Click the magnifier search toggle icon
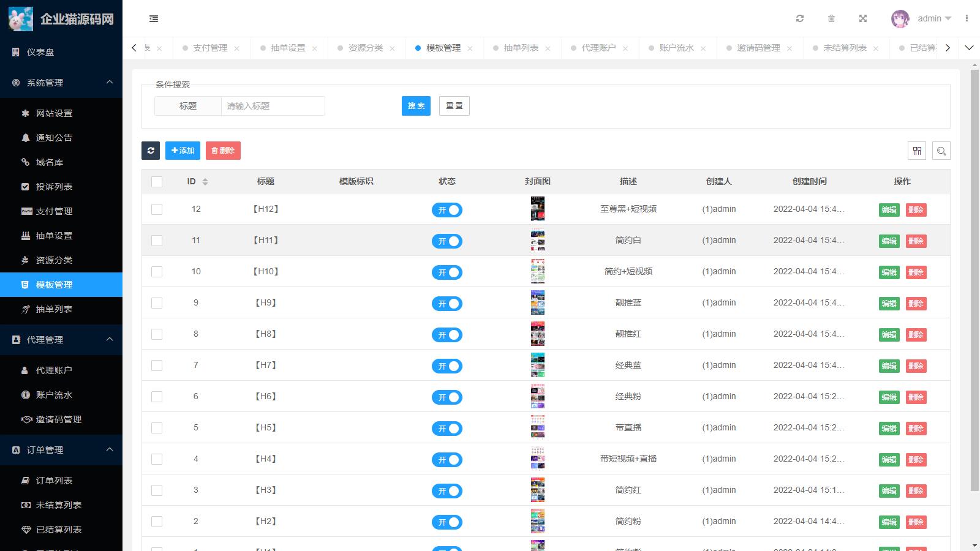Image resolution: width=980 pixels, height=551 pixels. [x=941, y=151]
